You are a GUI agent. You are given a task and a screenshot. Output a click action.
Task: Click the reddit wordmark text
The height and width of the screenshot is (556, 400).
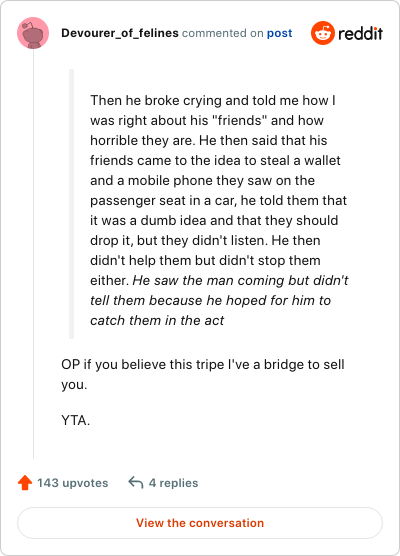[x=360, y=33]
